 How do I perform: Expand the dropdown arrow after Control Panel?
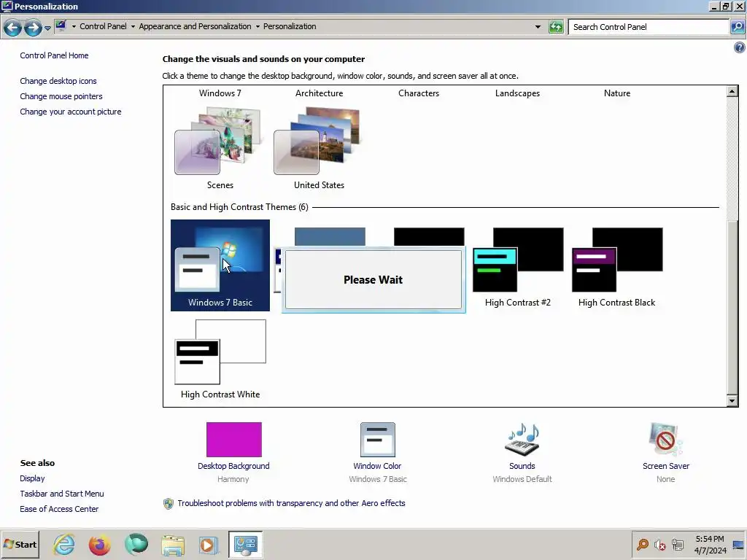point(133,27)
